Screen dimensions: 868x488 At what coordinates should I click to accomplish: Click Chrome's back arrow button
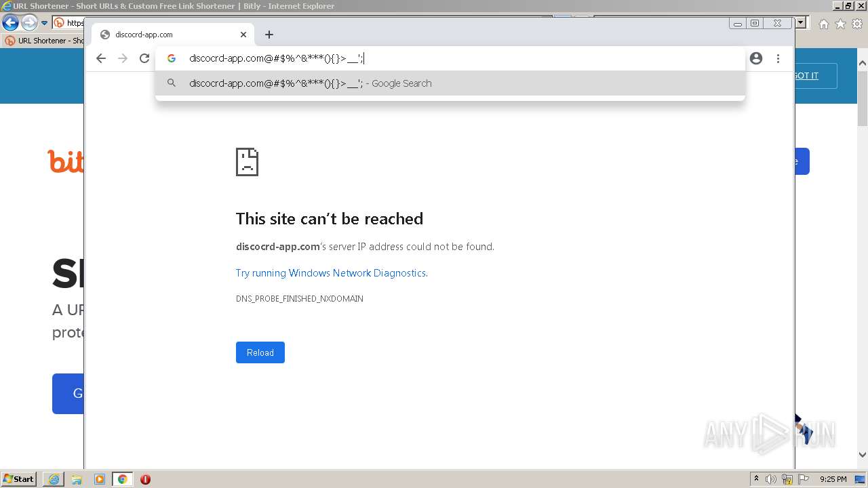[101, 58]
